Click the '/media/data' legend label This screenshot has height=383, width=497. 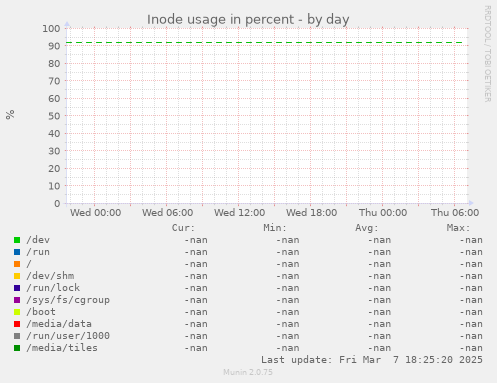[x=59, y=324]
